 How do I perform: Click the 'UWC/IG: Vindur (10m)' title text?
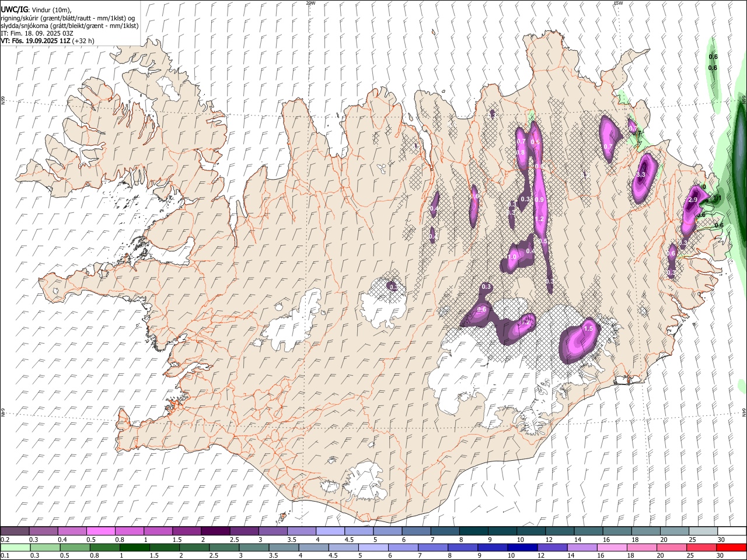click(36, 9)
